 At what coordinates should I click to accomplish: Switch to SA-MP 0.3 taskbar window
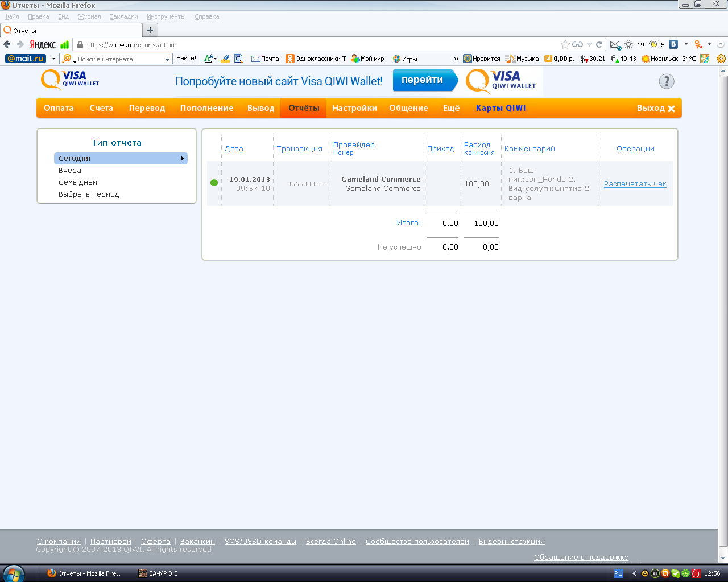159,573
